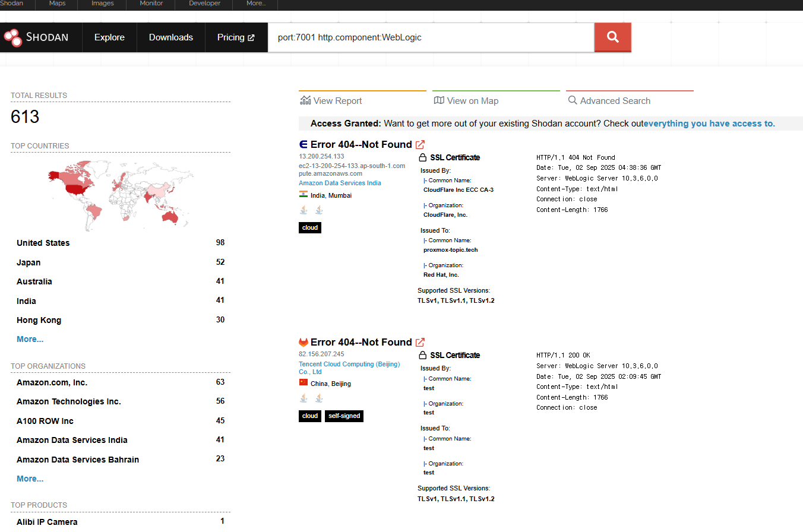Open the Explore menu item
This screenshot has width=803, height=532.
(109, 37)
